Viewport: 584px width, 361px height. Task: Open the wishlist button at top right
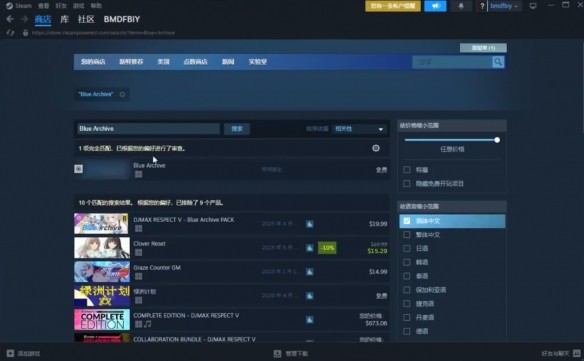pyautogui.click(x=483, y=48)
